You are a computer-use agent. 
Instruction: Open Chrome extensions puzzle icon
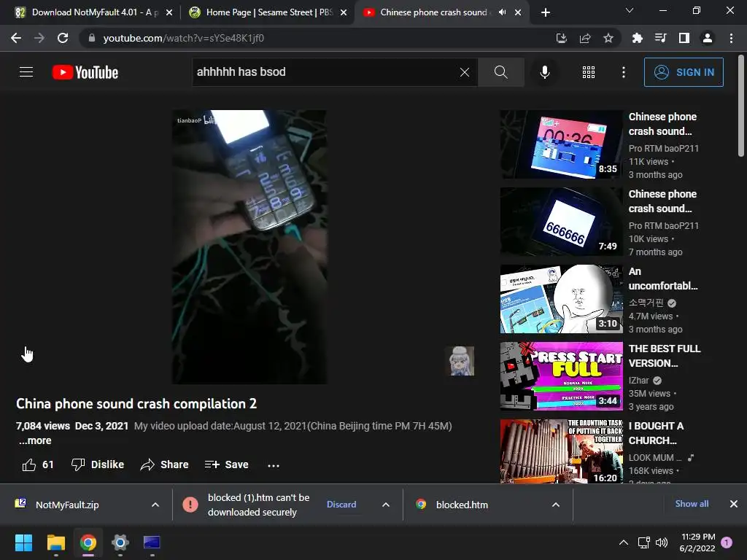pyautogui.click(x=637, y=38)
